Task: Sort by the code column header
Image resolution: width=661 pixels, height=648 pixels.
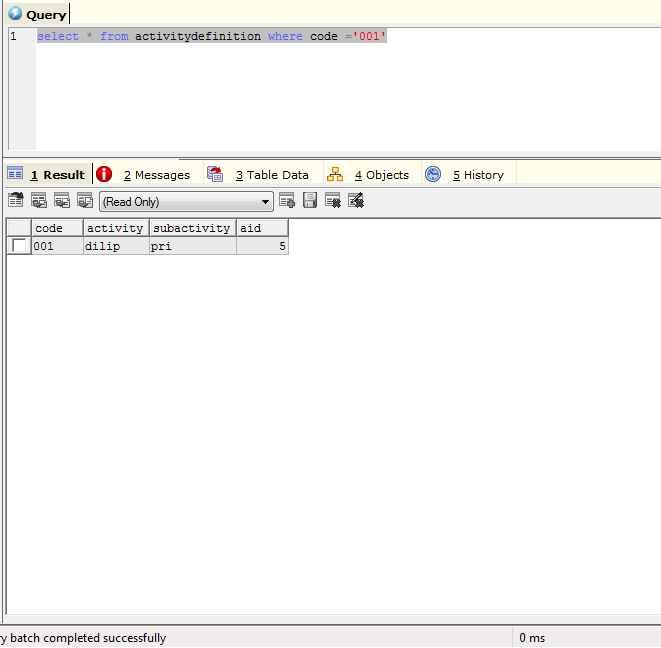Action: coord(57,228)
